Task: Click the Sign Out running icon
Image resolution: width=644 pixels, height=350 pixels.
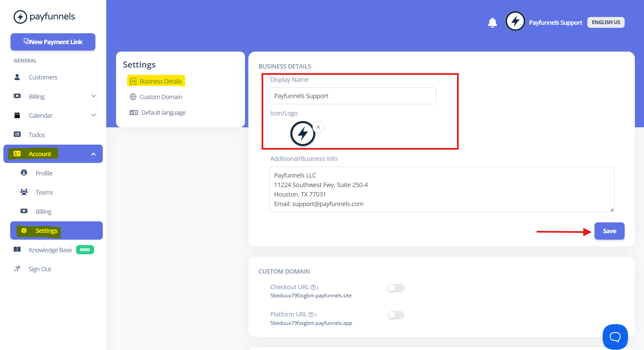Action: coord(17,269)
